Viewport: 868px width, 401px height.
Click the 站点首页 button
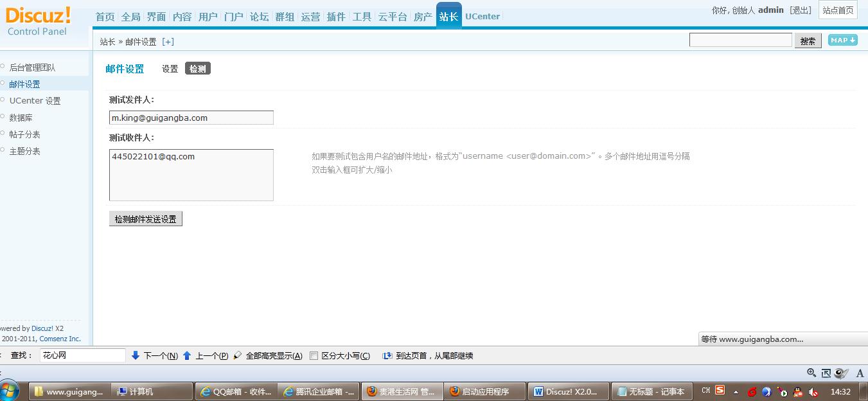[x=838, y=10]
